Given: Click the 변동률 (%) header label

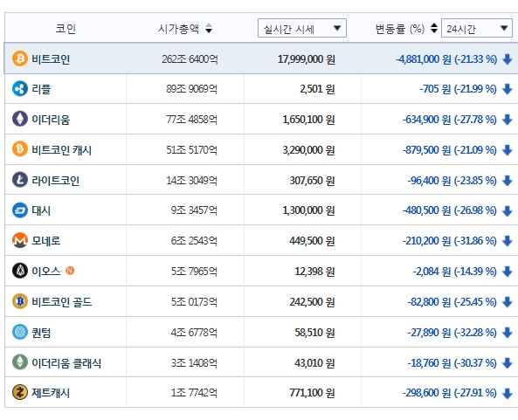Looking at the screenshot, I should click(400, 29).
